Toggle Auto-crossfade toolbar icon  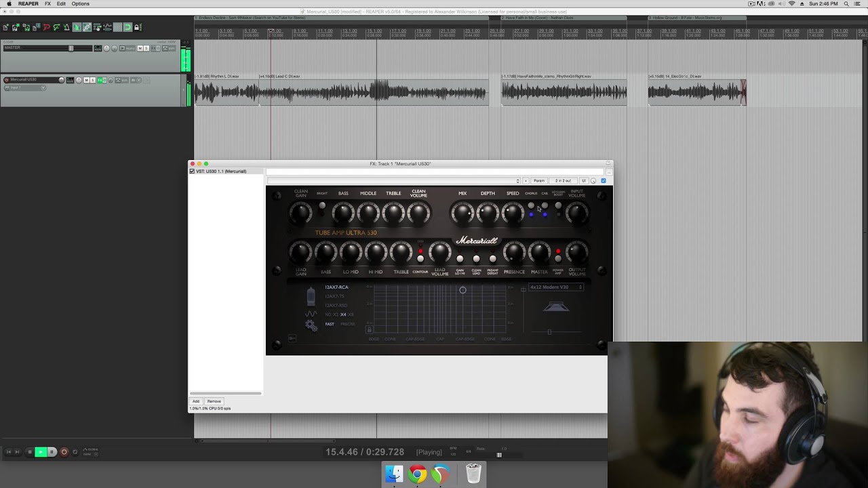pyautogui.click(x=77, y=27)
